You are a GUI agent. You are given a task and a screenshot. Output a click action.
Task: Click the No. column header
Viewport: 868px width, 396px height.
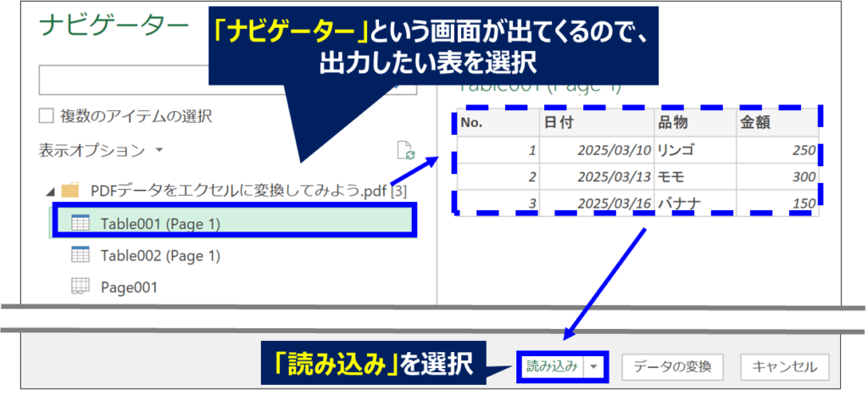(x=498, y=123)
